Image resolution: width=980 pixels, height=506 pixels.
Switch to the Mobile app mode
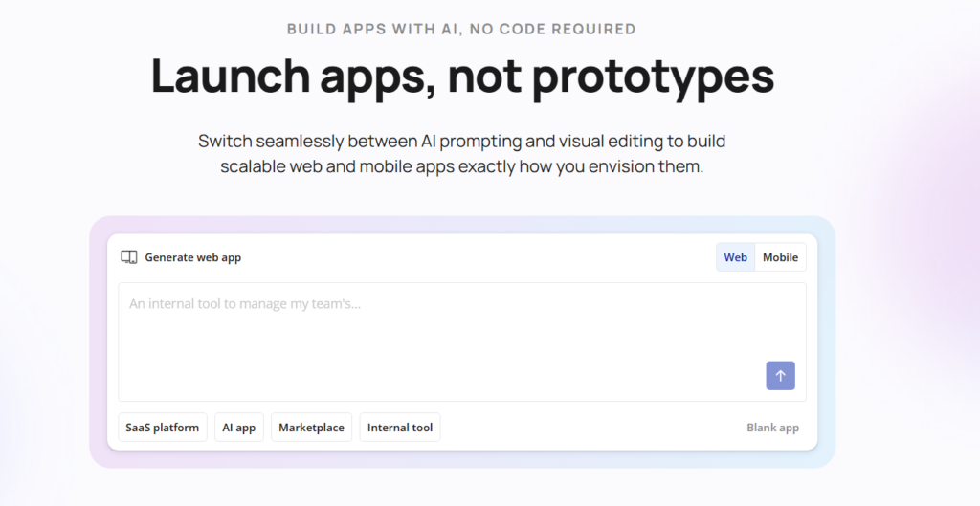coord(780,257)
